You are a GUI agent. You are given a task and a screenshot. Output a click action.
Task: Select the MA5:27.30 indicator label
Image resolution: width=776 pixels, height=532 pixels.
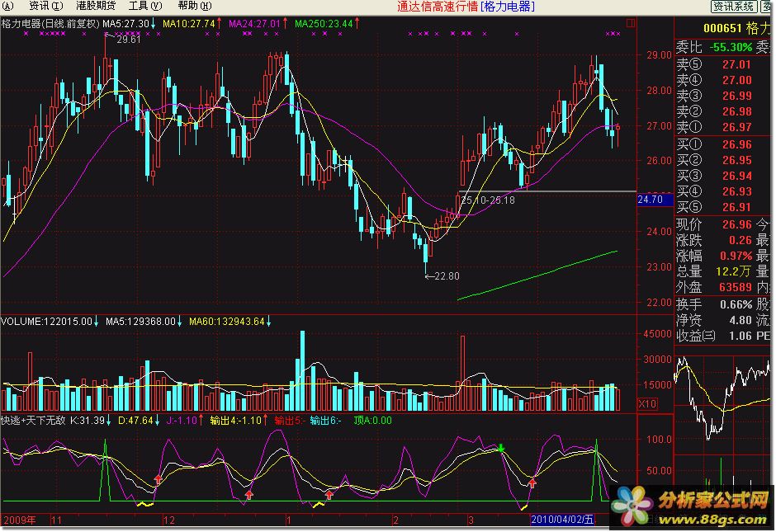(x=129, y=23)
